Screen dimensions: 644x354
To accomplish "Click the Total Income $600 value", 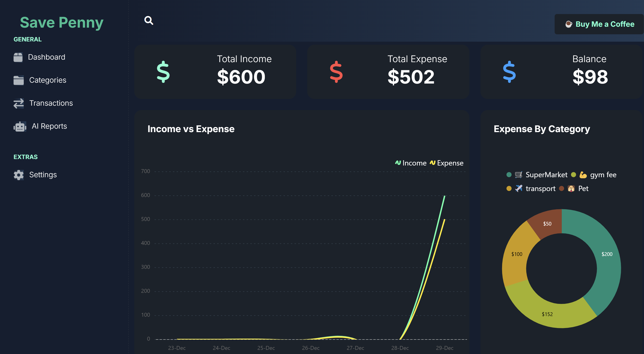I will (x=241, y=77).
